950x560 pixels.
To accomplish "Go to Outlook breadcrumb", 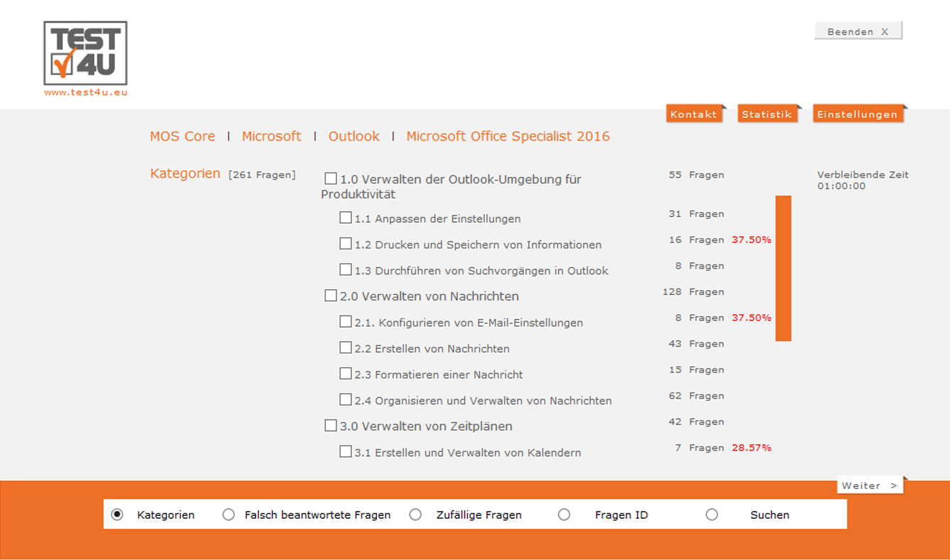I will tap(354, 136).
